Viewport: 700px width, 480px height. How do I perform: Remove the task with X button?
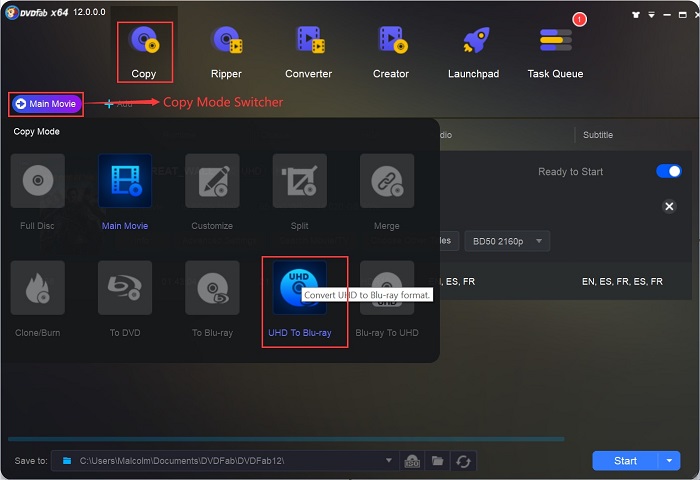[x=669, y=206]
